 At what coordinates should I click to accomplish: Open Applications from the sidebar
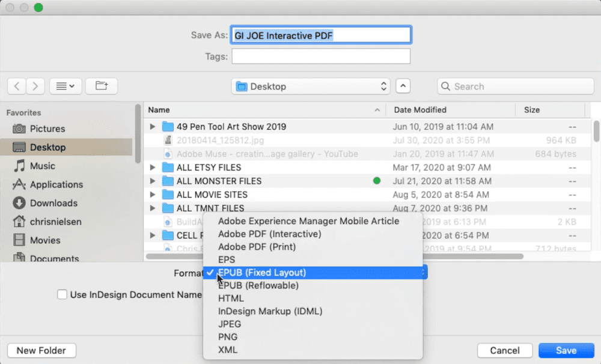56,184
